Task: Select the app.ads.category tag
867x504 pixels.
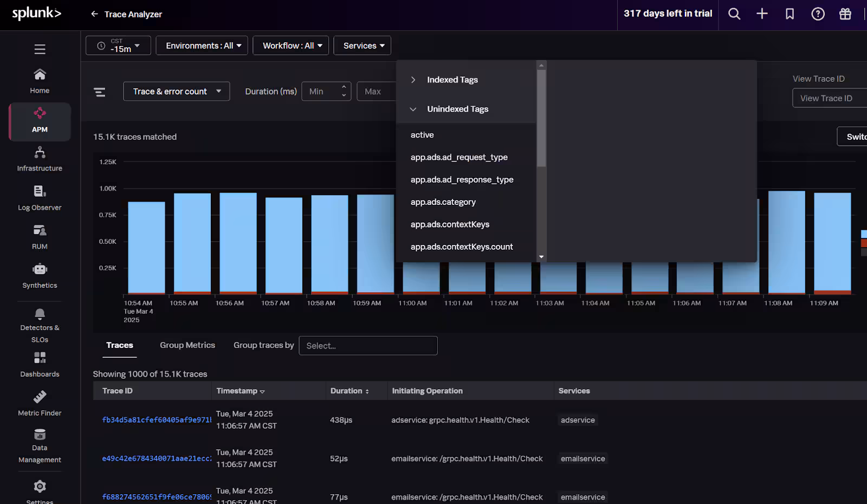Action: (x=443, y=202)
